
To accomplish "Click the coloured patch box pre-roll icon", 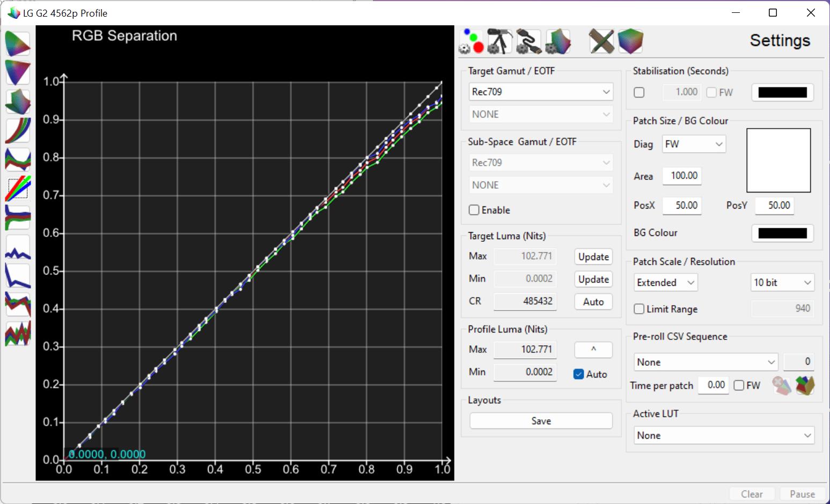I will (x=805, y=385).
